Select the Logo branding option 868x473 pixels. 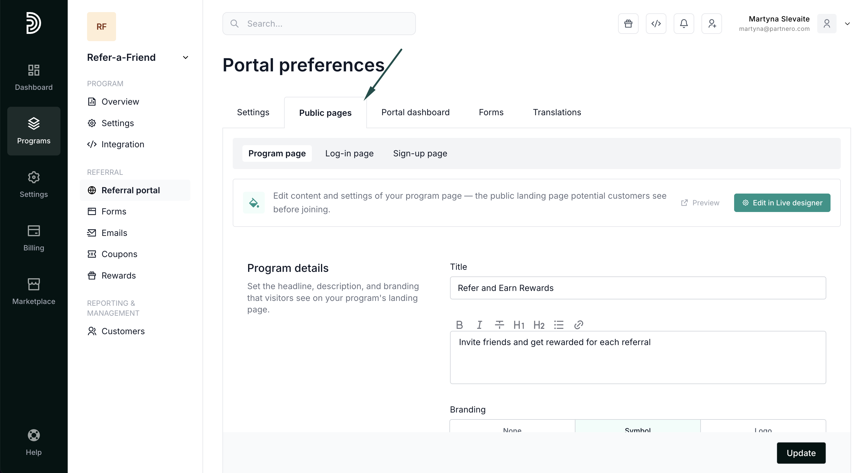click(x=763, y=427)
